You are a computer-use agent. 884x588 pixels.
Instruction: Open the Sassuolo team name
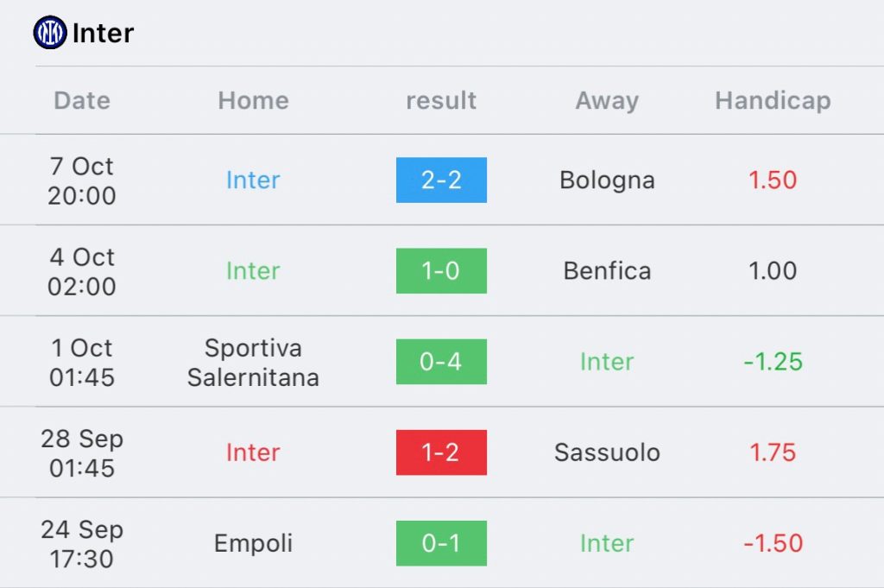click(607, 452)
